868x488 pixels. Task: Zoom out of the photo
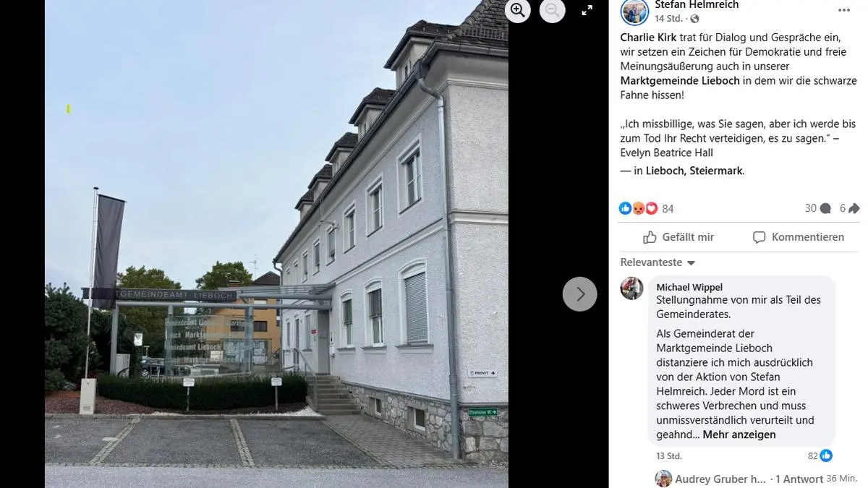(x=552, y=10)
